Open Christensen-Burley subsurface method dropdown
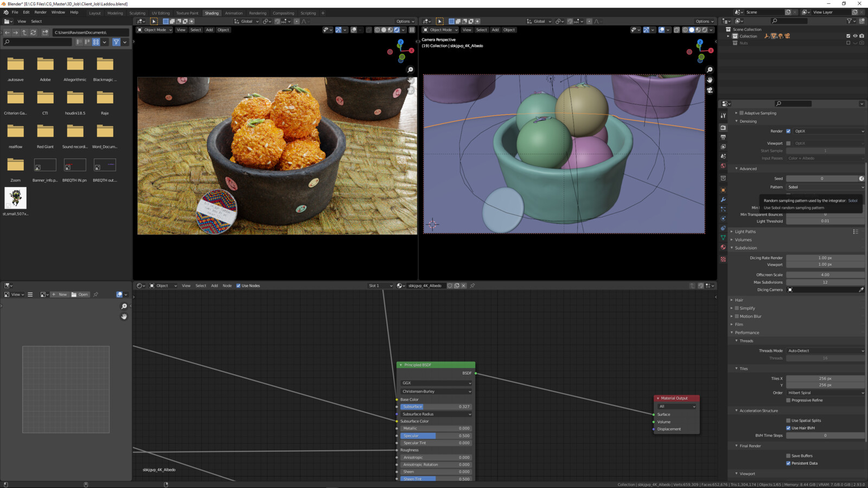Viewport: 868px width, 488px height. pos(436,391)
